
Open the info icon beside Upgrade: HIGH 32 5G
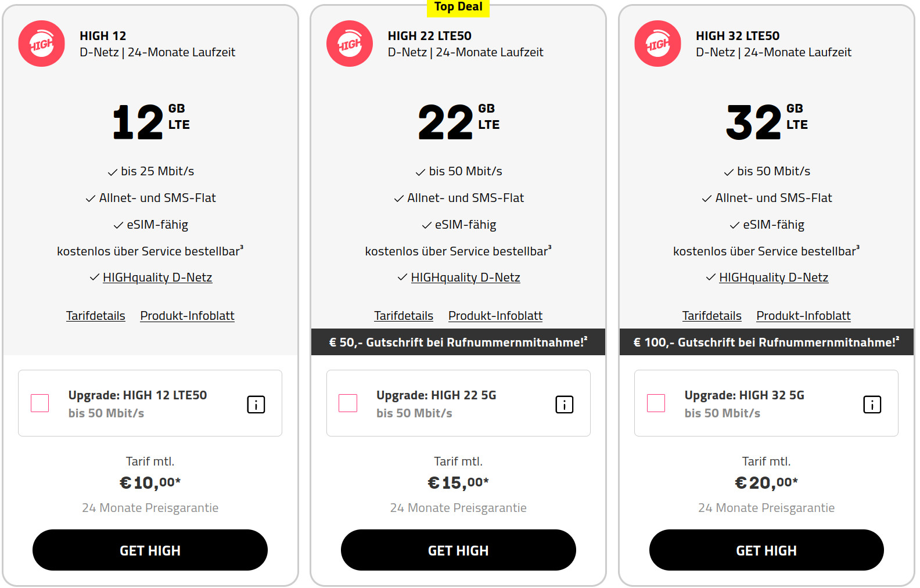coord(872,405)
